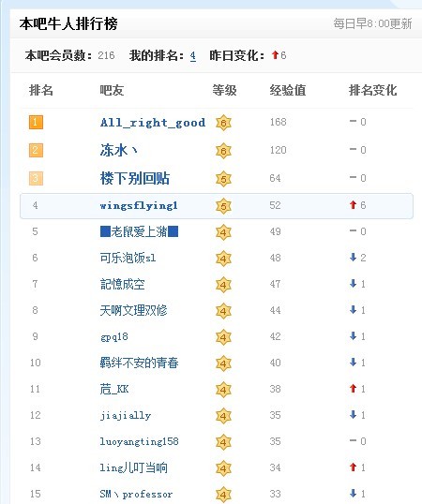Open user profile All_right_good
The height and width of the screenshot is (504, 422).
click(x=153, y=123)
